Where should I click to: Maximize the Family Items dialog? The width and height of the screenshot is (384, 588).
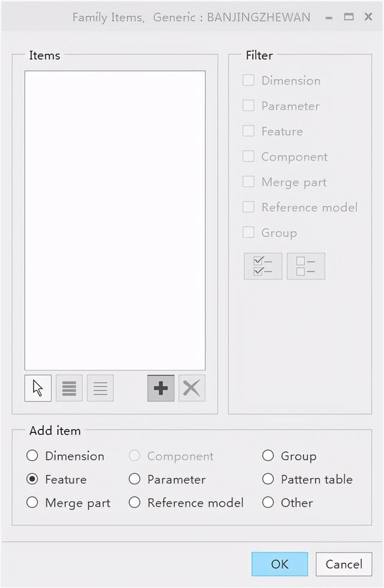[349, 17]
